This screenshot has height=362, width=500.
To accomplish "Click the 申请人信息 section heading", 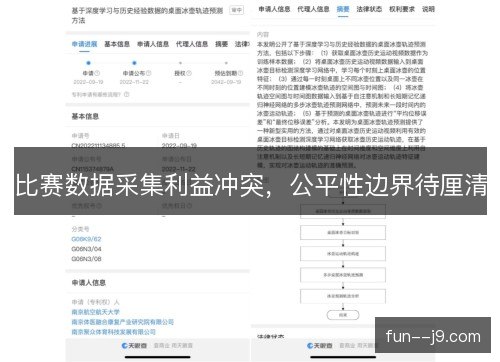I will [89, 283].
